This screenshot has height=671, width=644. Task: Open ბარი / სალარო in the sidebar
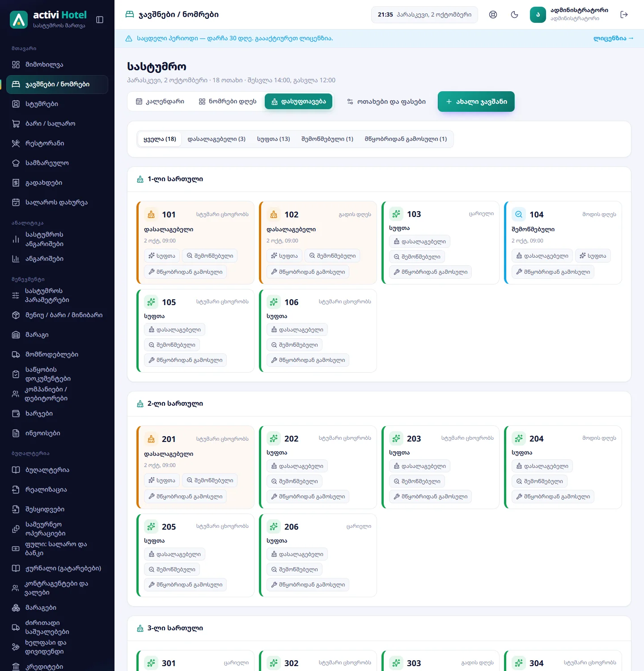[57, 123]
